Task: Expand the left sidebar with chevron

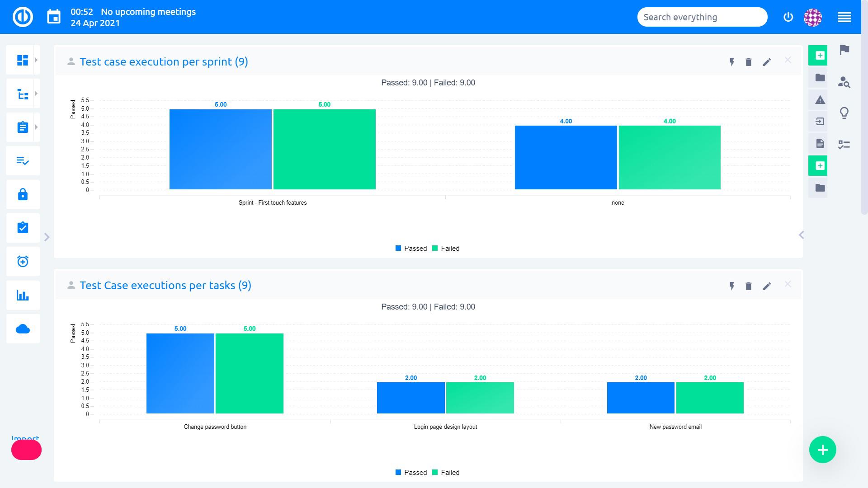Action: [47, 237]
